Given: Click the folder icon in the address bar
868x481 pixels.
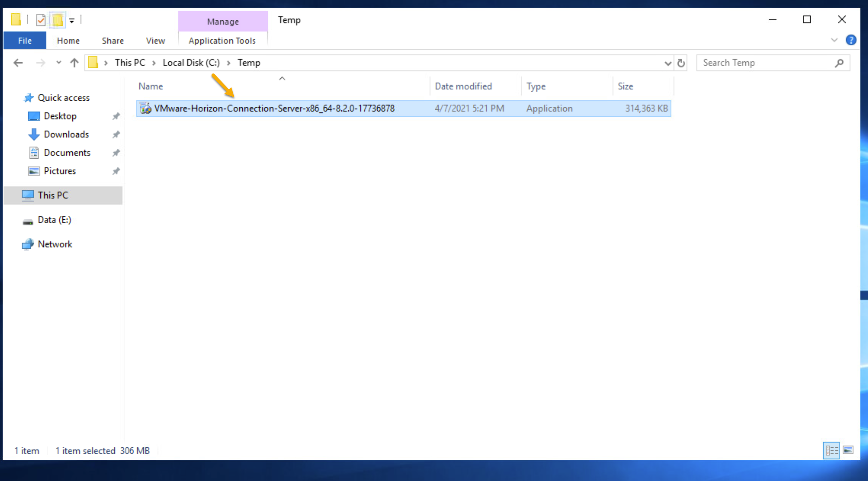Looking at the screenshot, I should click(x=93, y=62).
